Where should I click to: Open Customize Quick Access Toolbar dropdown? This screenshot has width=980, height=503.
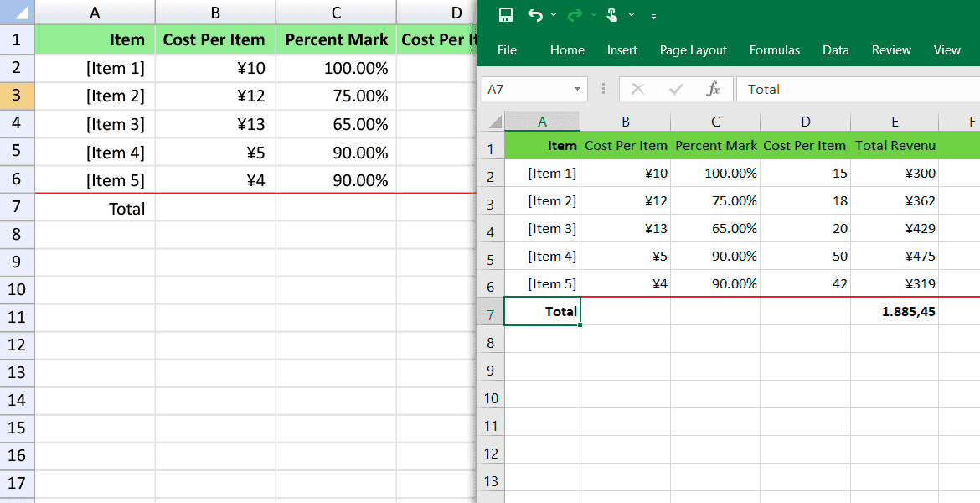653,16
